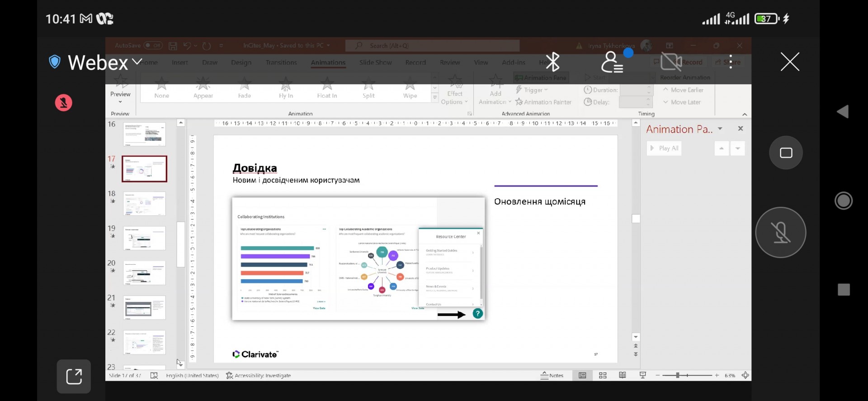Open the three-dot more options menu
The height and width of the screenshot is (401, 868).
click(731, 62)
